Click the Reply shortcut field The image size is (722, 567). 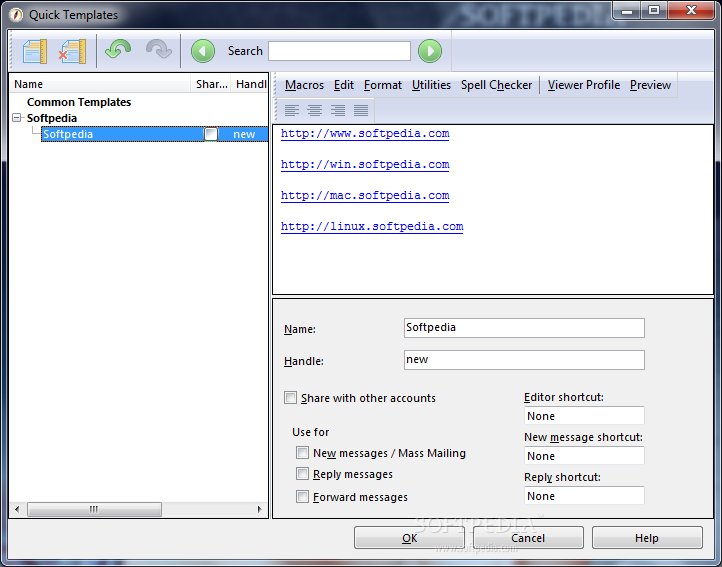coord(584,496)
